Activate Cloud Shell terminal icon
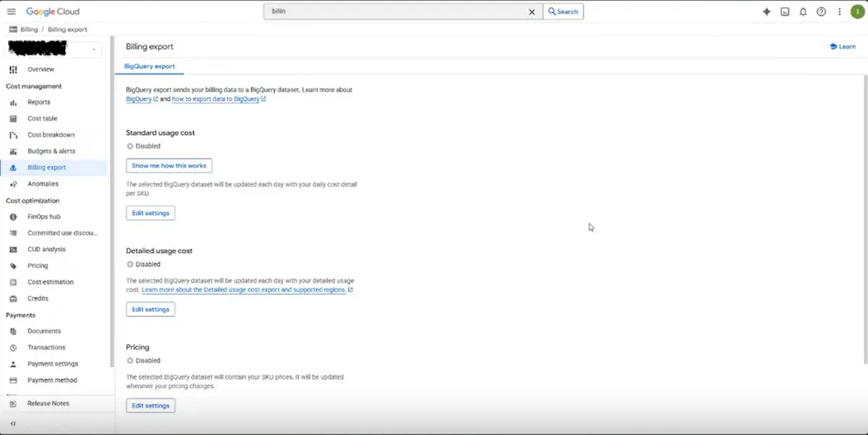 (x=785, y=12)
